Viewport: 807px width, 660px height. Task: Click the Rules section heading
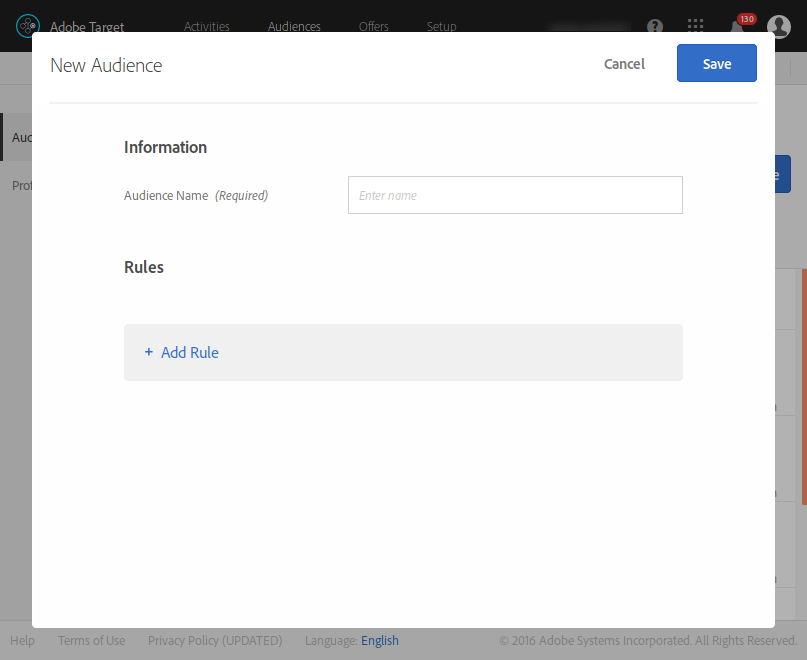coord(144,267)
